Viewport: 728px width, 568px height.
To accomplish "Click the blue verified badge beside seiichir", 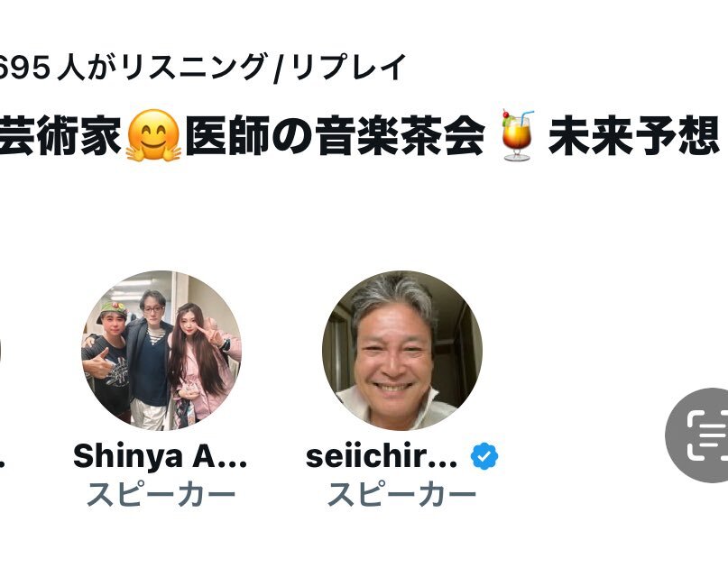I will pyautogui.click(x=484, y=457).
